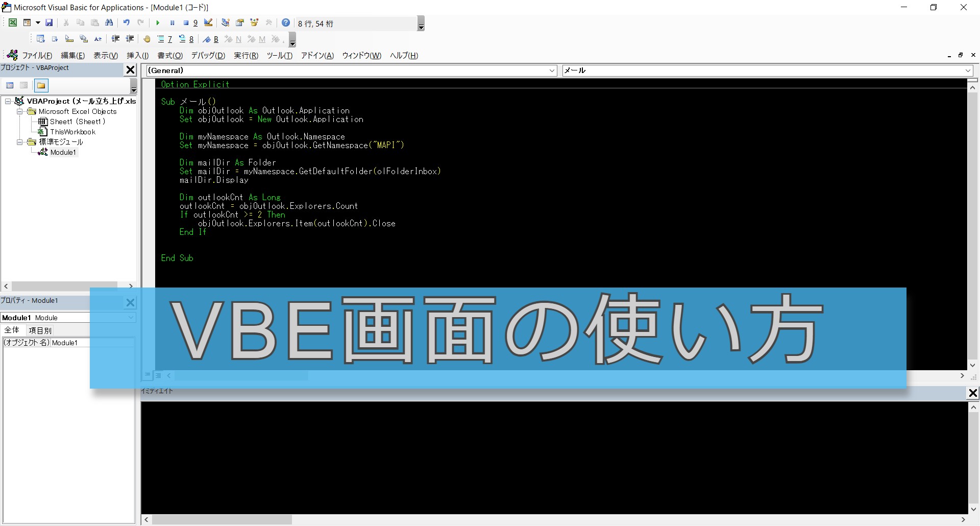Screen dimensions: 980x526
Task: Undo the last edit
Action: [126, 23]
